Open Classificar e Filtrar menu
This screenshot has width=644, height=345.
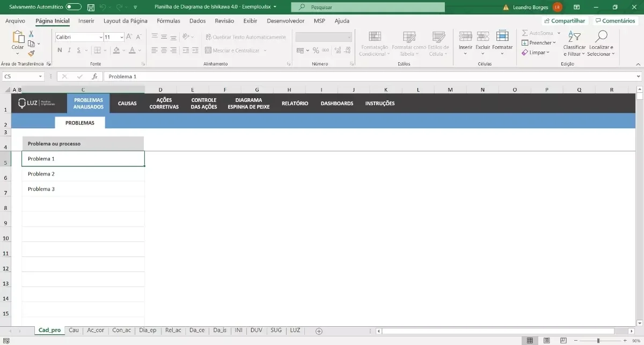(x=574, y=43)
